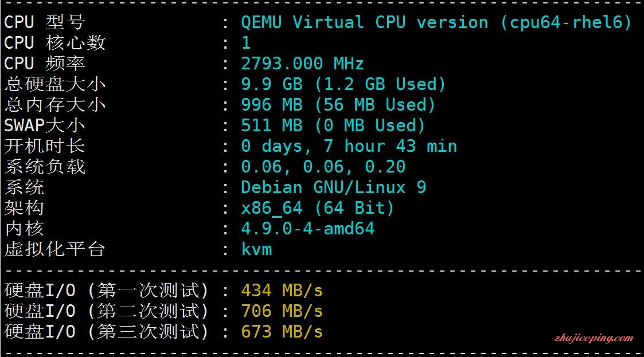Screen dimensions: 644x357
Task: Select the 673 MB/s third I/O result
Action: (x=282, y=332)
